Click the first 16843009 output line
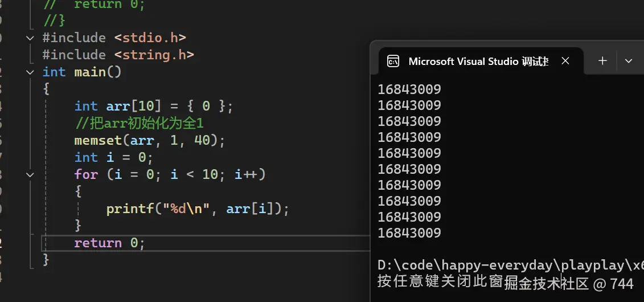The image size is (644, 302). tap(409, 89)
